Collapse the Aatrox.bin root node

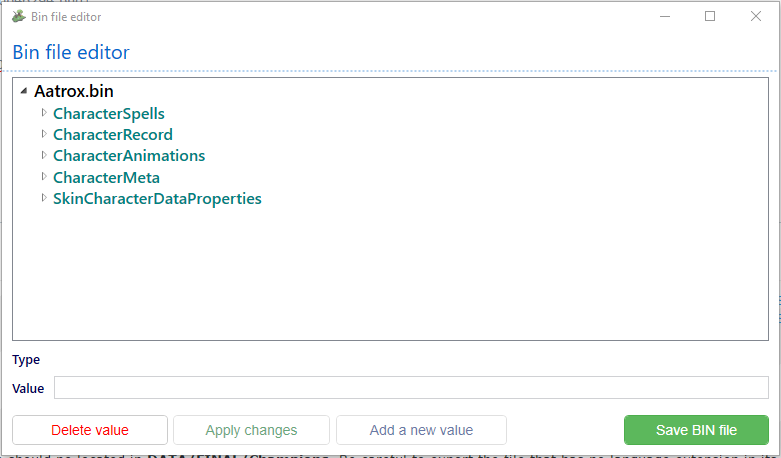point(24,91)
